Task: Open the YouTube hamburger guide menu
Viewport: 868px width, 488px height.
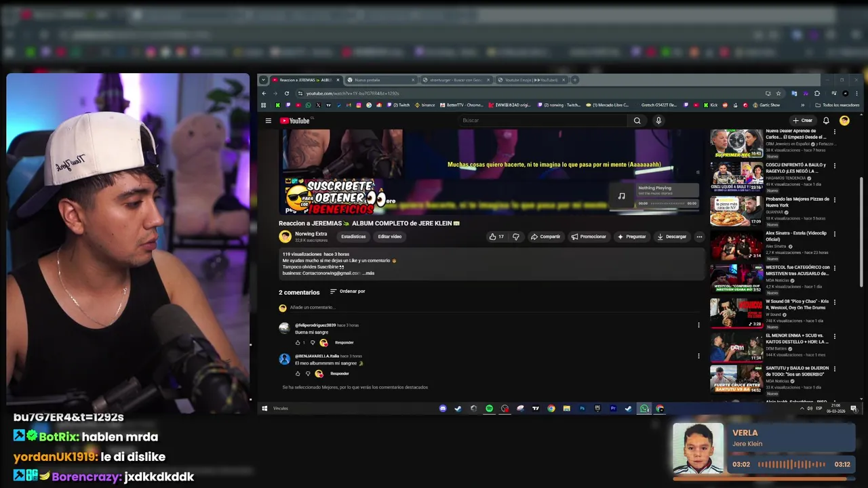Action: tap(269, 121)
